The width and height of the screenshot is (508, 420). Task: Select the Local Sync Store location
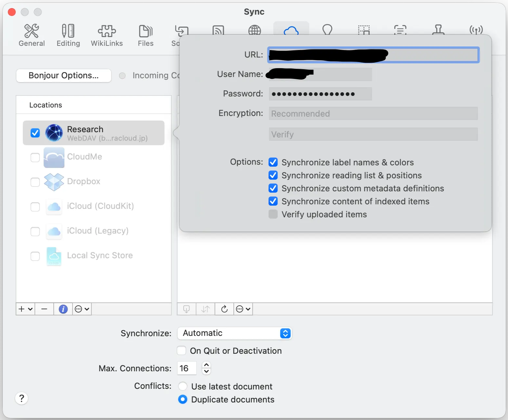click(99, 256)
